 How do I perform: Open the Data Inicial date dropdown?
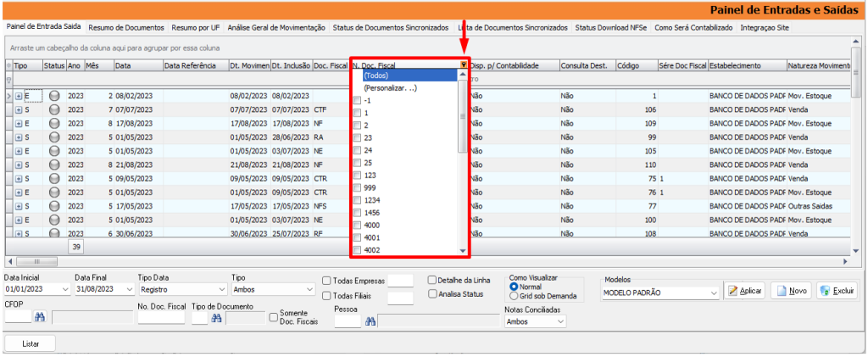[66, 289]
